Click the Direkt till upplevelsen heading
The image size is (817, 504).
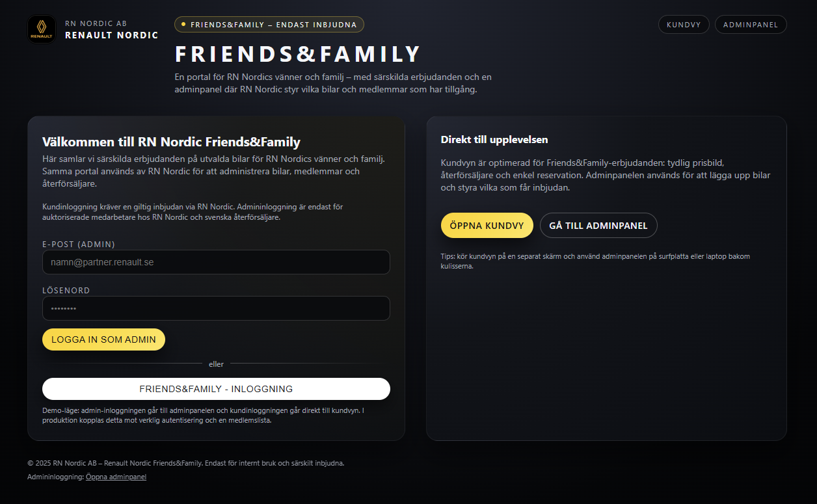[494, 139]
